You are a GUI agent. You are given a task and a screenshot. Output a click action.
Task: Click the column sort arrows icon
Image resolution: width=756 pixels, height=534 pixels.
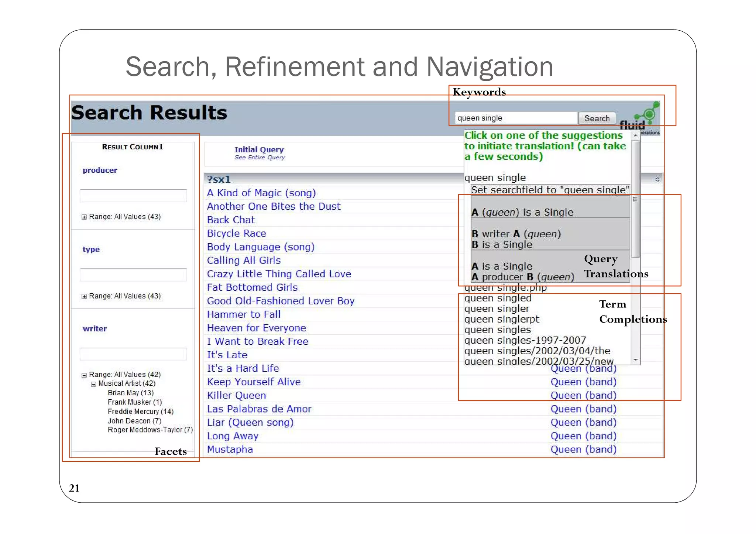tap(657, 179)
